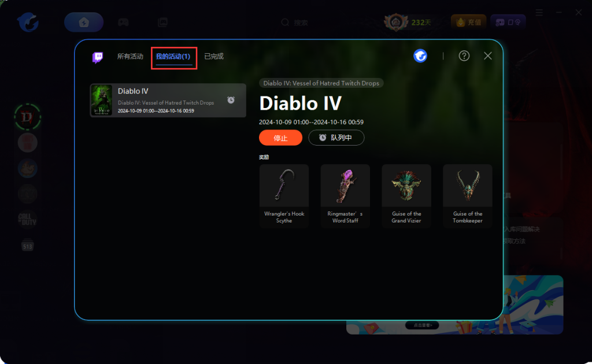Click the blue shark avatar icon
592x364 pixels.
pos(420,56)
